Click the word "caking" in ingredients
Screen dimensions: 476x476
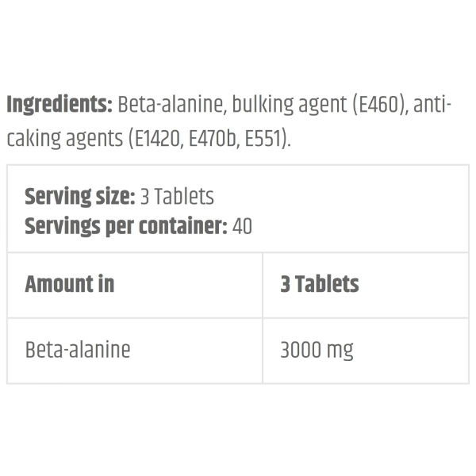[33, 139]
